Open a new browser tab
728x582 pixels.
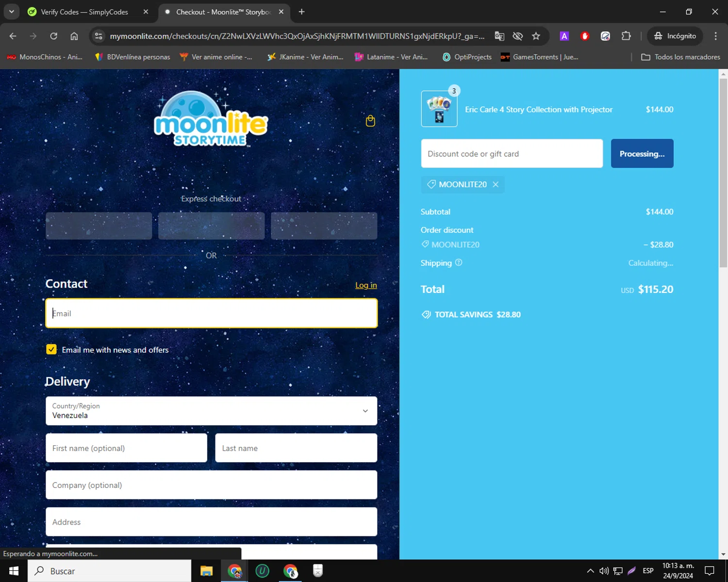[x=301, y=12]
